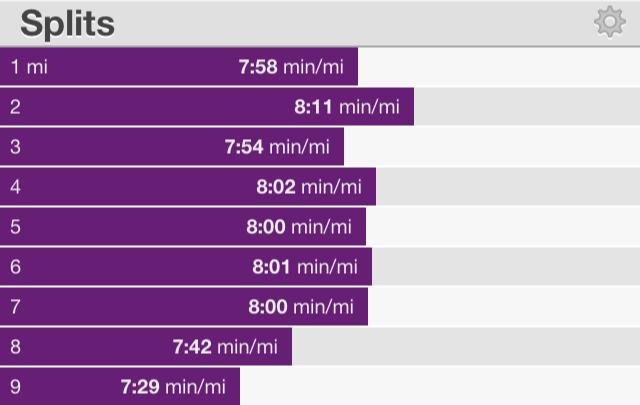Select the mile 6 split bar
Viewport: 640px width, 405px height.
tap(186, 267)
